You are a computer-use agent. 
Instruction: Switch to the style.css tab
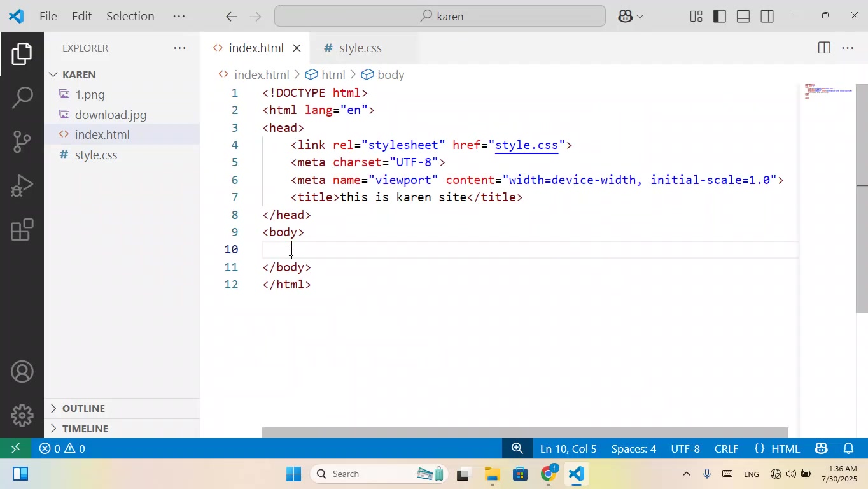point(360,48)
